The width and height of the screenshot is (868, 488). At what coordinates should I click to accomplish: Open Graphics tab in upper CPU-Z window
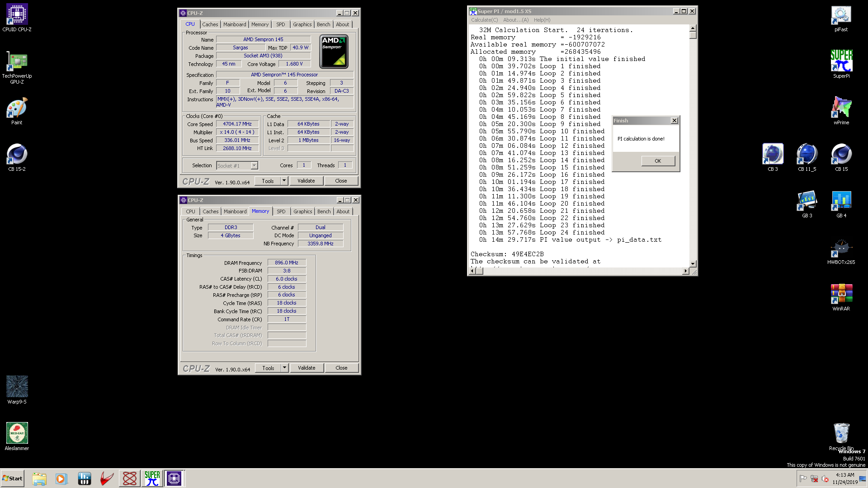click(x=302, y=24)
